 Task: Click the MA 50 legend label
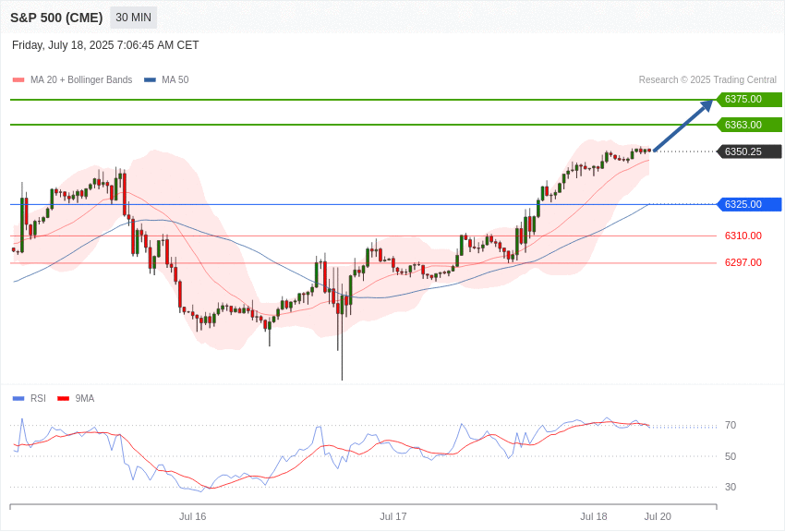(175, 79)
